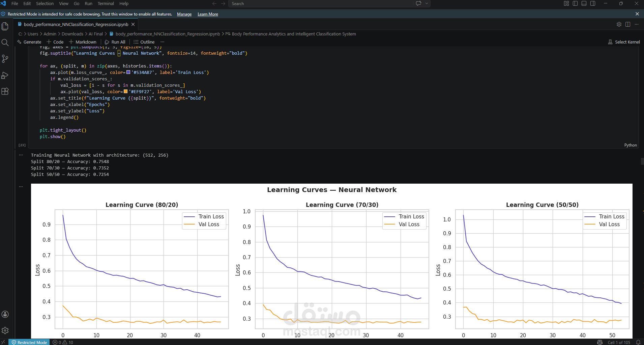Open the View menu

point(64,4)
